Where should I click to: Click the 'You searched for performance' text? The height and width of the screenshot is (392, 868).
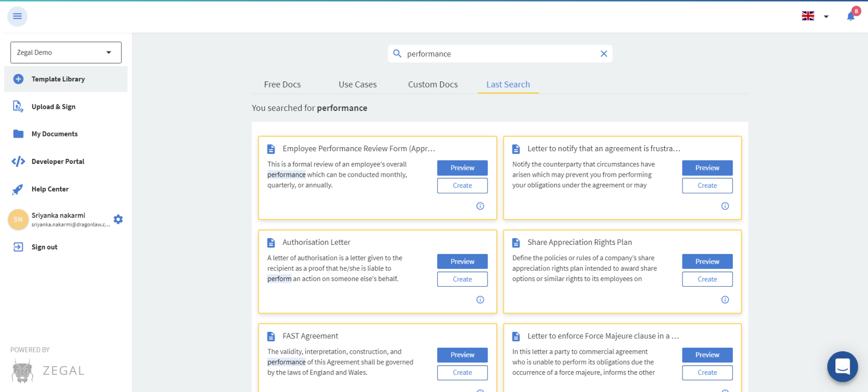coord(309,108)
